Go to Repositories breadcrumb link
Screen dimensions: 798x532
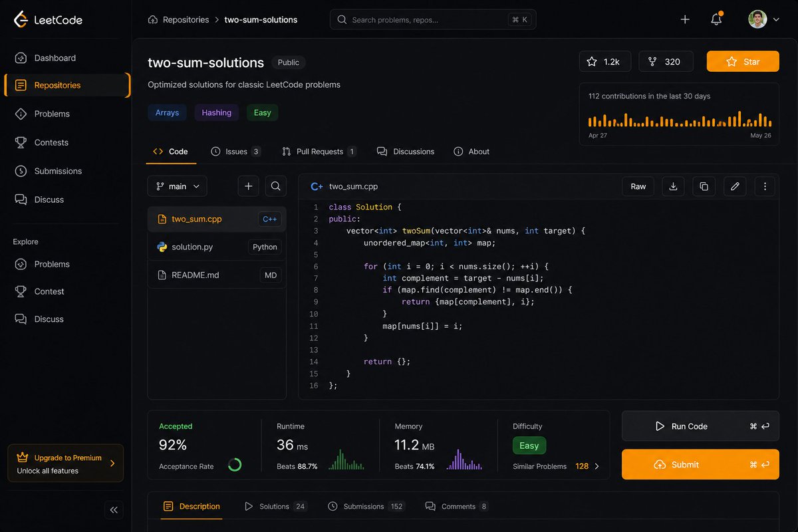click(x=186, y=20)
